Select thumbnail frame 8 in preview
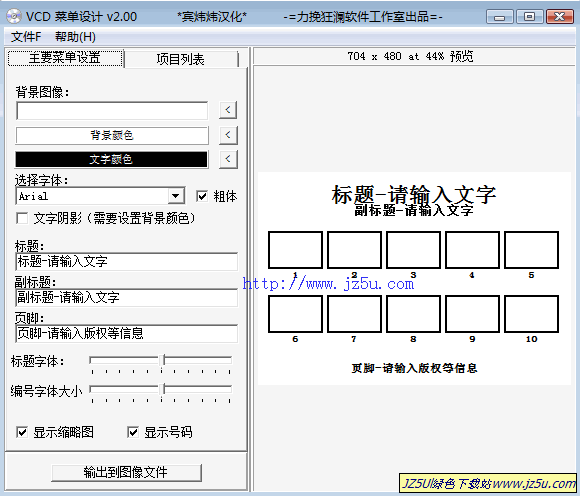580x496 pixels. (414, 314)
